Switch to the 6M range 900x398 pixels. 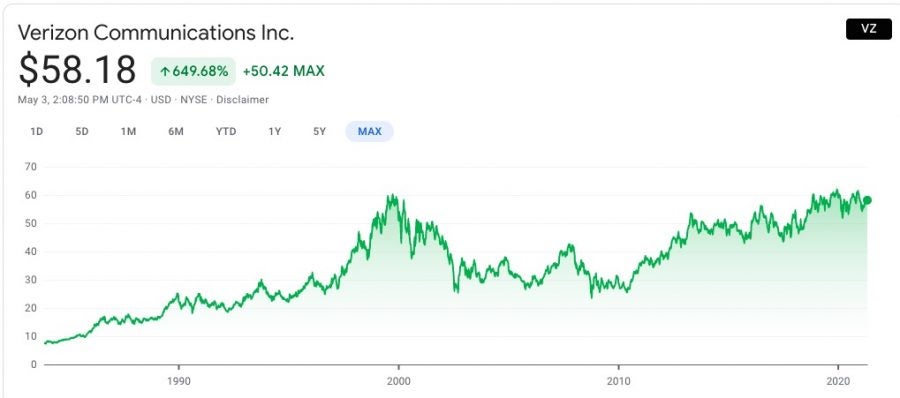[176, 132]
